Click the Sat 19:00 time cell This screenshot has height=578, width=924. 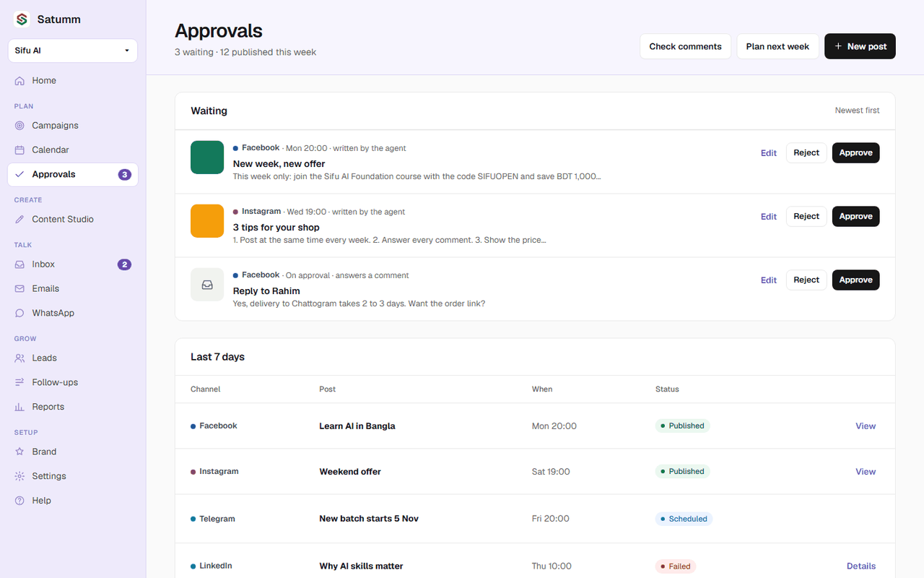551,472
